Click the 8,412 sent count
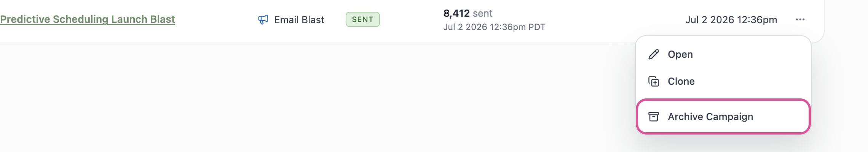Viewport: 868px width, 152px height. pyautogui.click(x=468, y=13)
